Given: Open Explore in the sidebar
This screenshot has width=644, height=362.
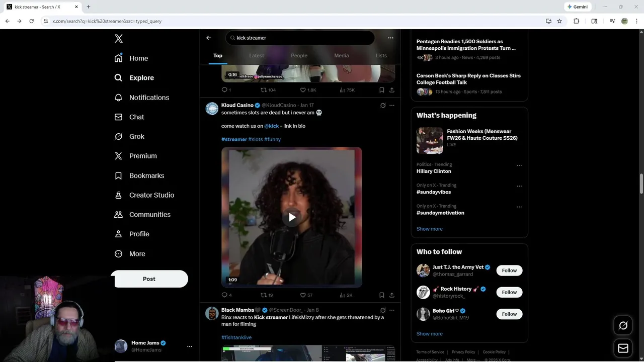Looking at the screenshot, I should tap(134, 78).
